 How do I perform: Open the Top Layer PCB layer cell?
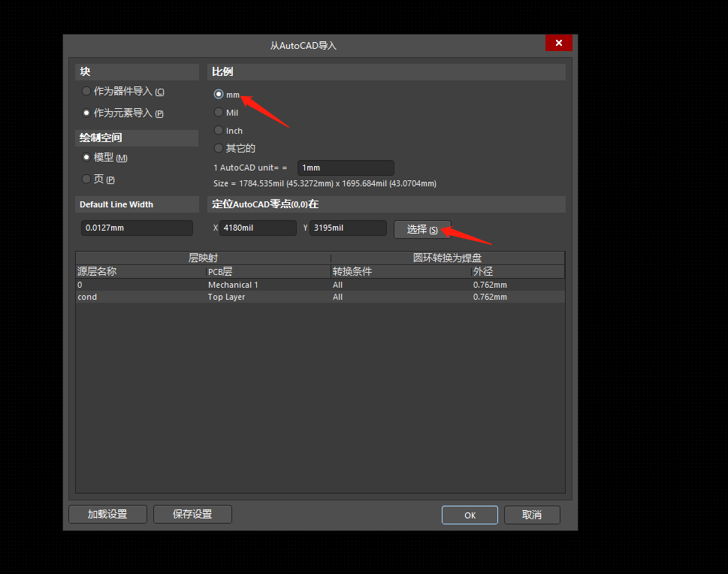pos(269,297)
